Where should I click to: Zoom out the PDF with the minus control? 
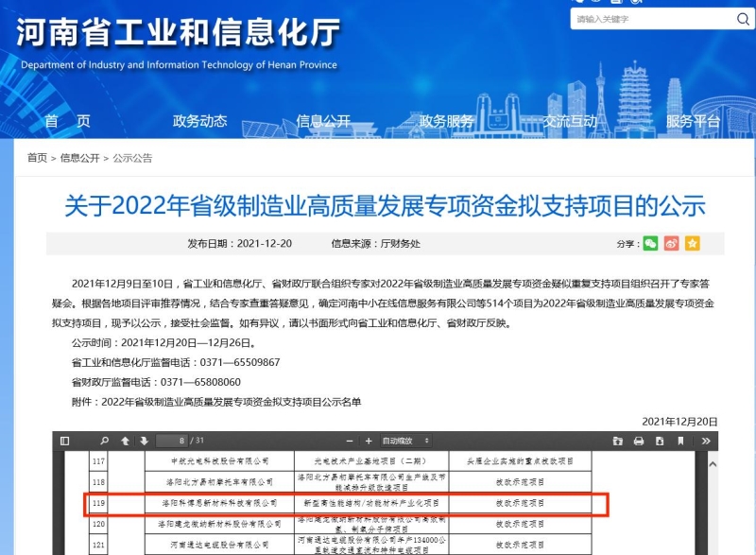pos(349,441)
